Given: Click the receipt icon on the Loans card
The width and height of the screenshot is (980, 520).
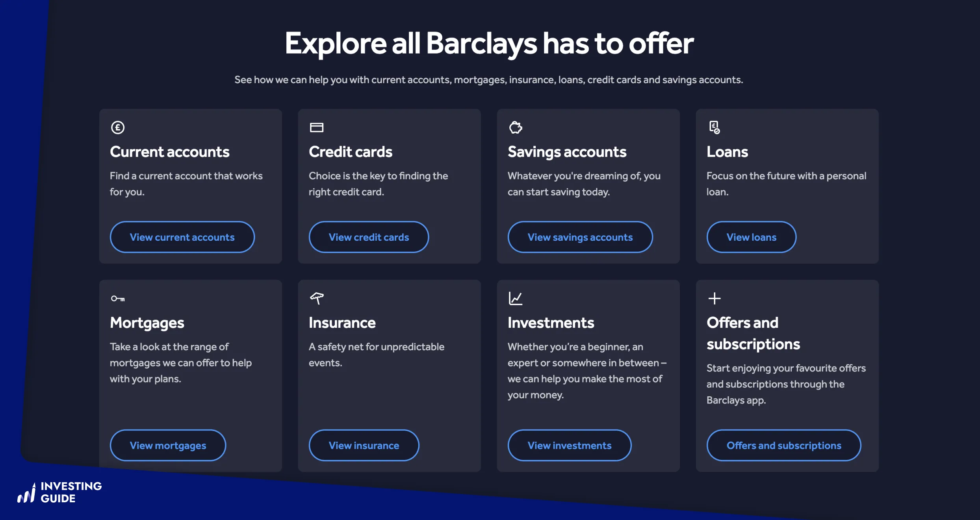Looking at the screenshot, I should click(714, 127).
